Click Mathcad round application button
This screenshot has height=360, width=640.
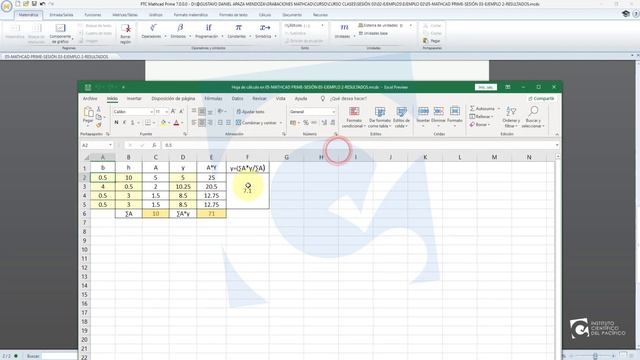6,6
